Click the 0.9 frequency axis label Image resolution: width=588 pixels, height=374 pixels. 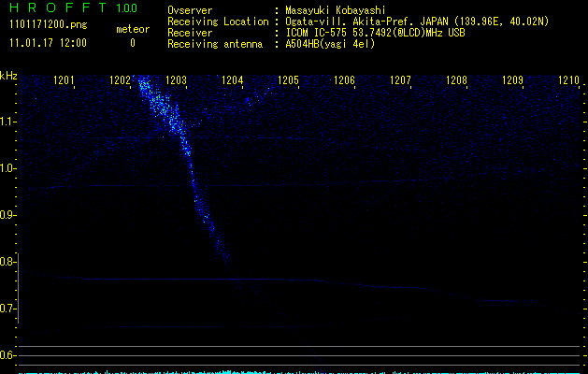point(7,215)
